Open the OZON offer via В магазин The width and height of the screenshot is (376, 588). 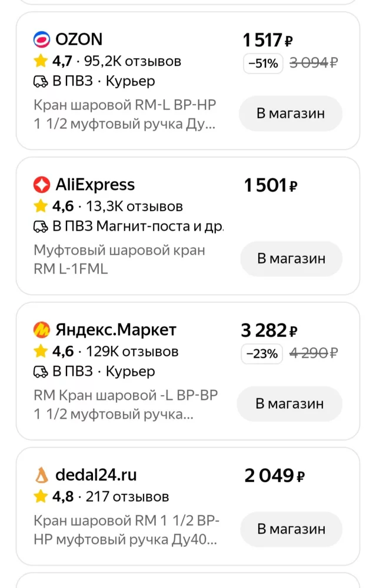pos(291,113)
